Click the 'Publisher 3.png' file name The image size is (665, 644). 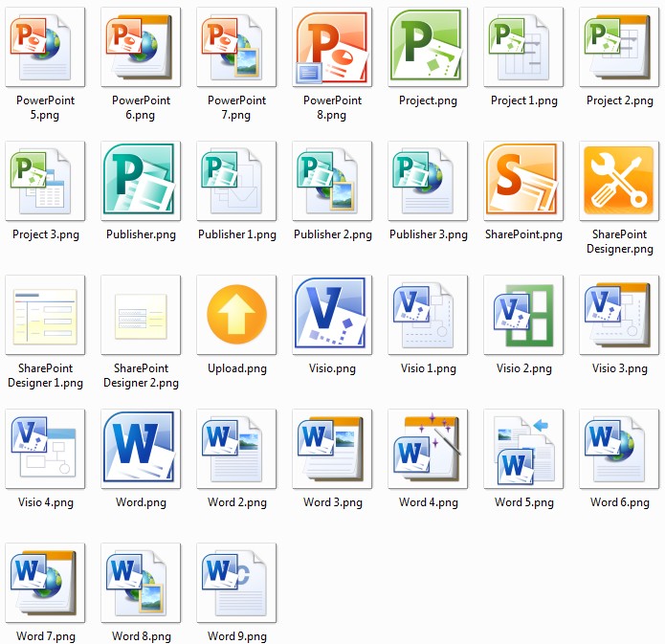429,234
